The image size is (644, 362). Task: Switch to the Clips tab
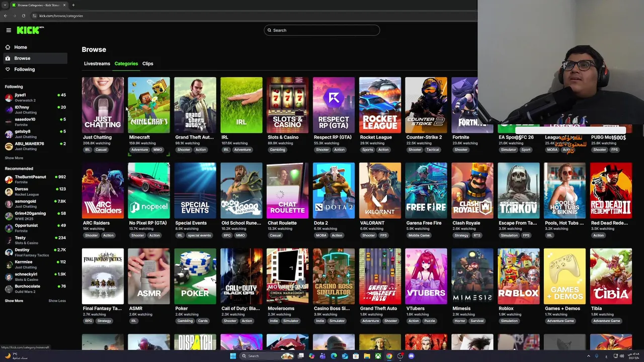click(x=148, y=64)
